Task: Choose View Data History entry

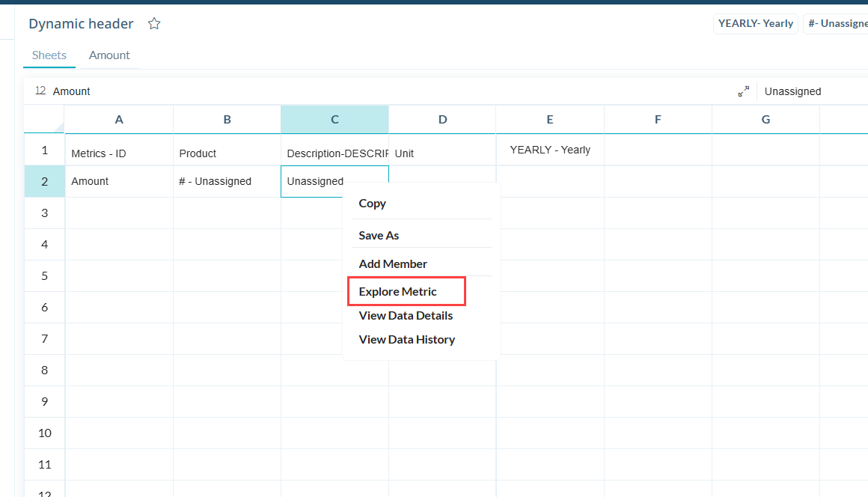Action: [406, 340]
